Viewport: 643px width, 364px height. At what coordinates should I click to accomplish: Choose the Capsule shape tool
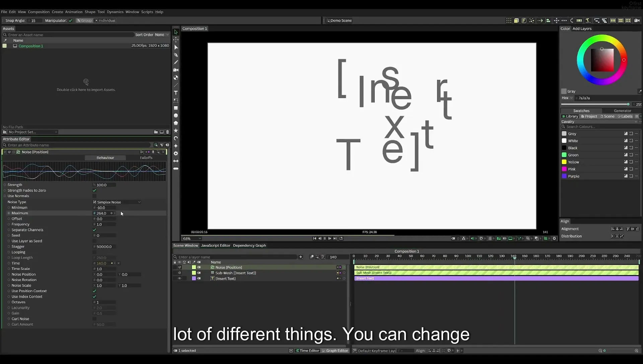tap(176, 169)
